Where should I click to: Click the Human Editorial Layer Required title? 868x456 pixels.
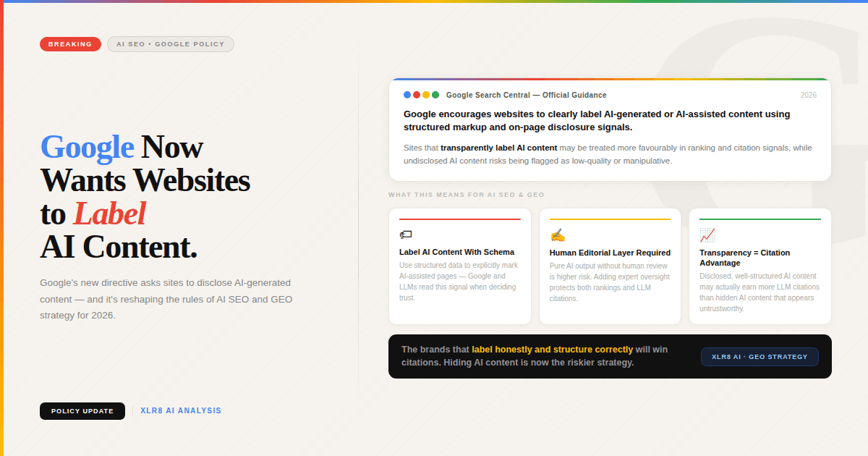(x=610, y=253)
